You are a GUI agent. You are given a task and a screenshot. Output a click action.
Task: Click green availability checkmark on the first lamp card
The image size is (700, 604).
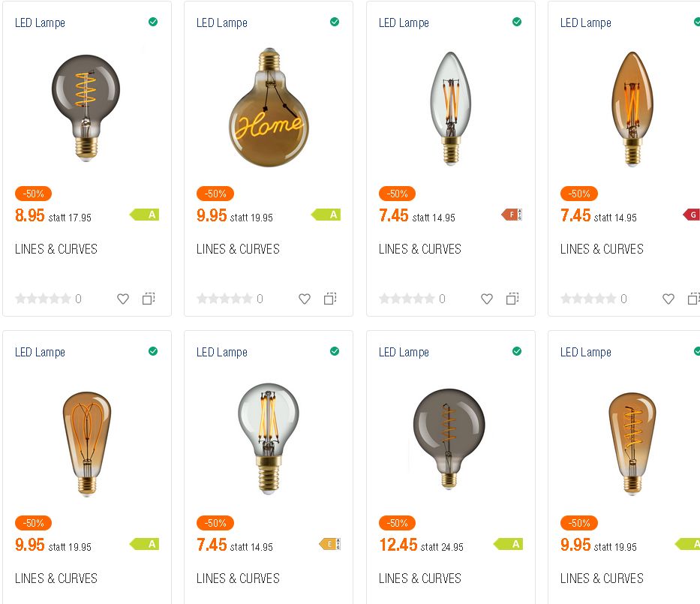coord(153,23)
